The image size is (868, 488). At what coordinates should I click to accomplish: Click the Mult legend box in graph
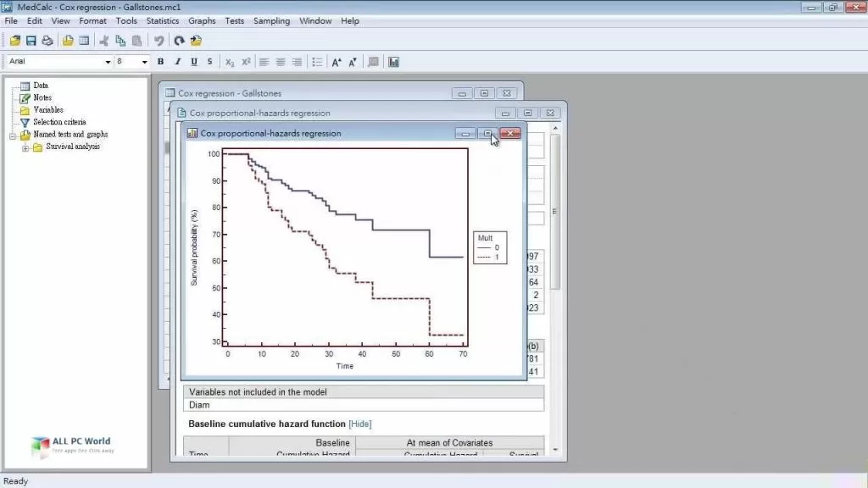(x=490, y=247)
